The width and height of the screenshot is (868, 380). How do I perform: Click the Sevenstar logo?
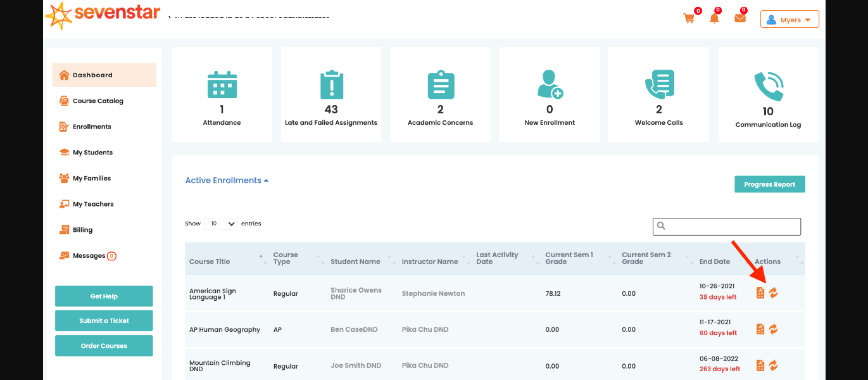click(103, 15)
